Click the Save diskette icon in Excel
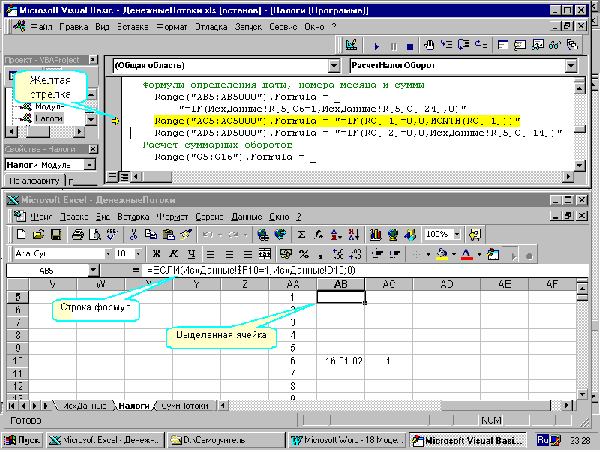 pos(56,234)
